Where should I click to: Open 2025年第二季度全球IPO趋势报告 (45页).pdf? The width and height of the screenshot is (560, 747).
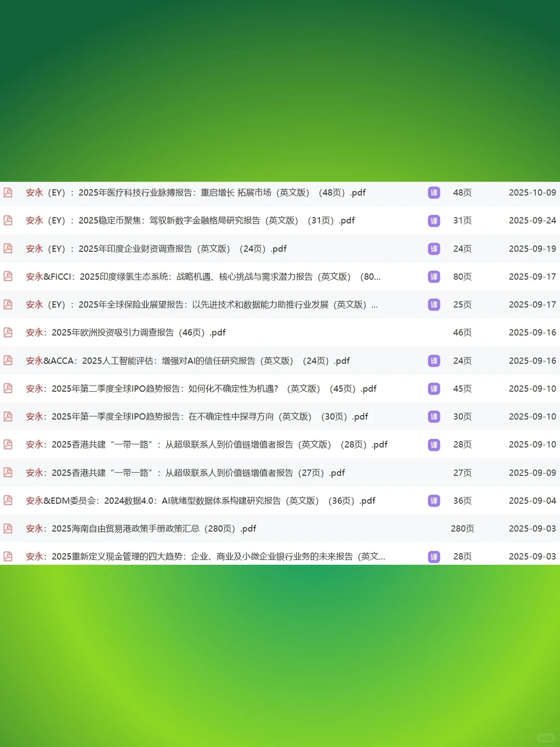pos(201,389)
